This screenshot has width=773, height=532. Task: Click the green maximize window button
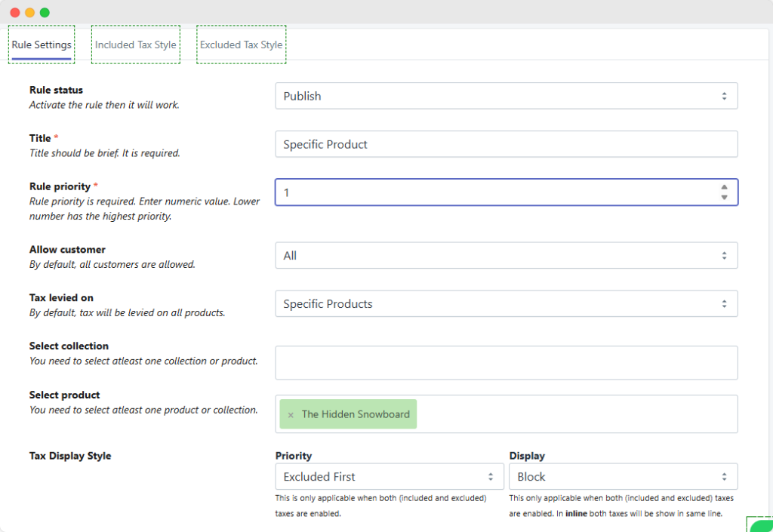(45, 12)
